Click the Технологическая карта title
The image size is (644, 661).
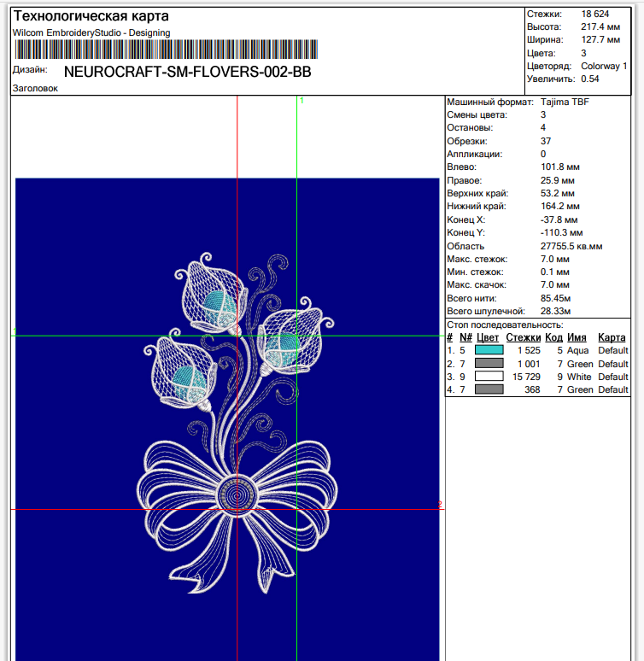(x=91, y=16)
